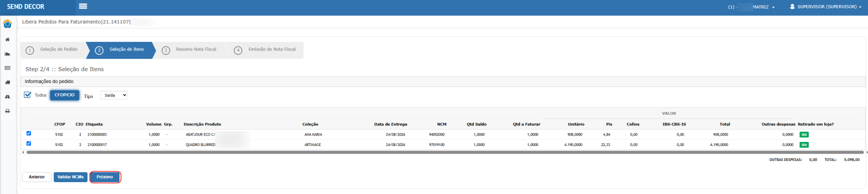
Task: Open the printer icon in the sidebar
Action: (7, 111)
